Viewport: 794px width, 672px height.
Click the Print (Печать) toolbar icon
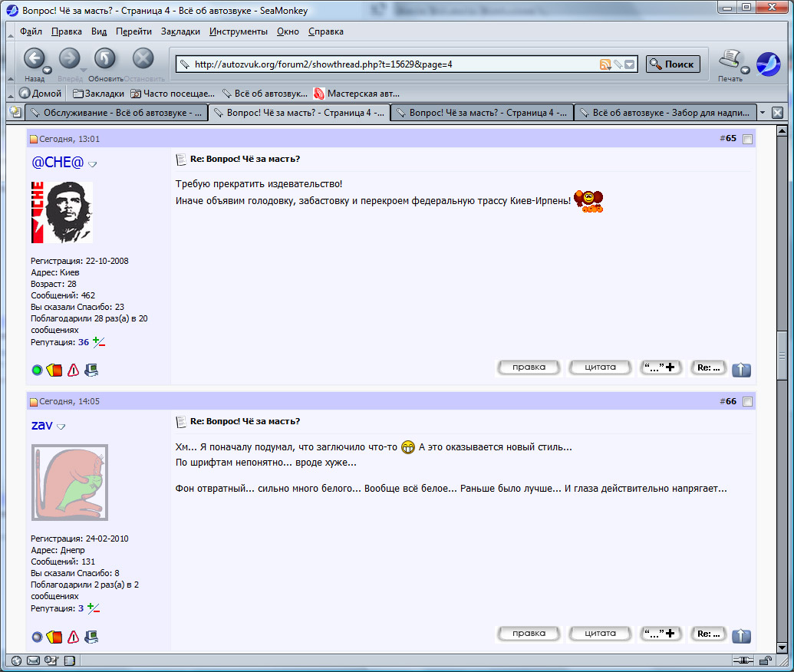point(730,60)
